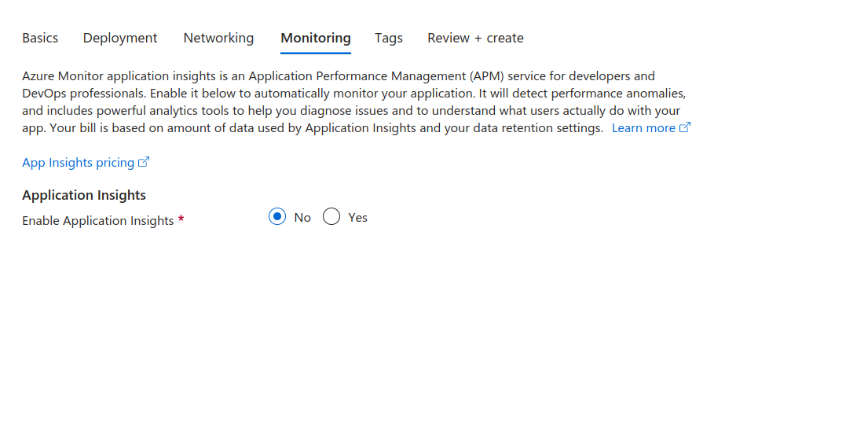Click the blue underline below Monitoring tab
Image resolution: width=868 pixels, height=438 pixels.
coord(315,53)
